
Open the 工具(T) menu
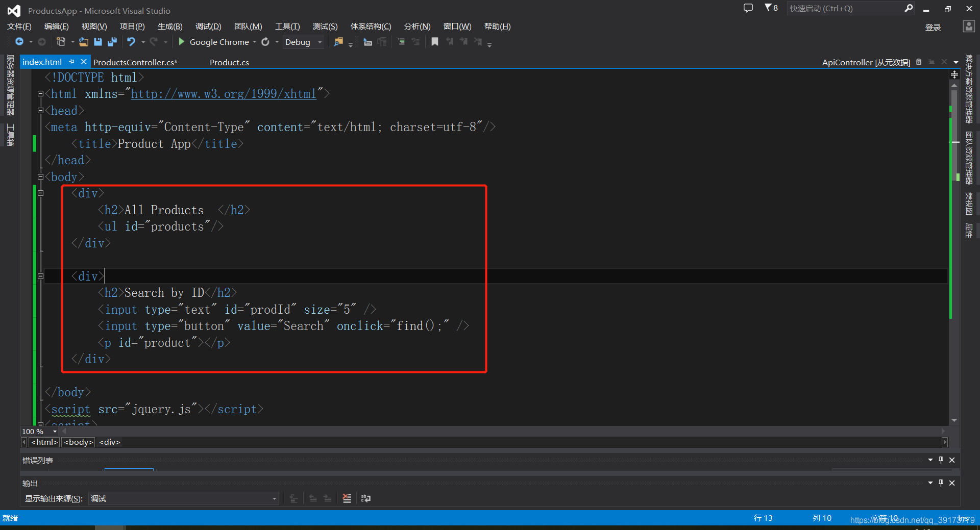tap(287, 27)
